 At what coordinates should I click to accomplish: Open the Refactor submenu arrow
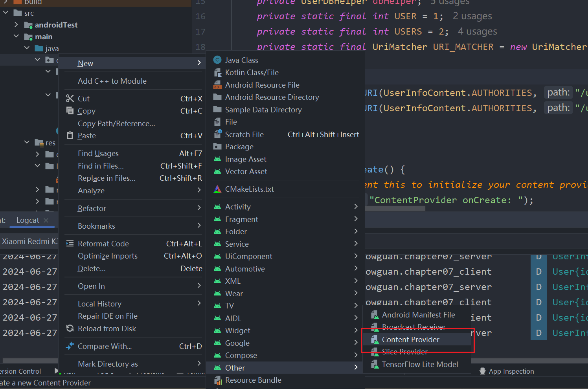pyautogui.click(x=199, y=208)
